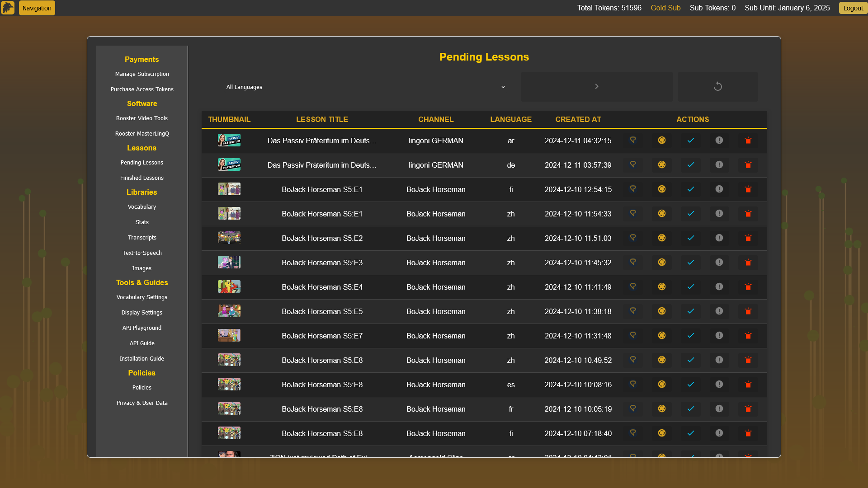Go to next page with the arrow button
868x488 pixels.
(x=596, y=86)
